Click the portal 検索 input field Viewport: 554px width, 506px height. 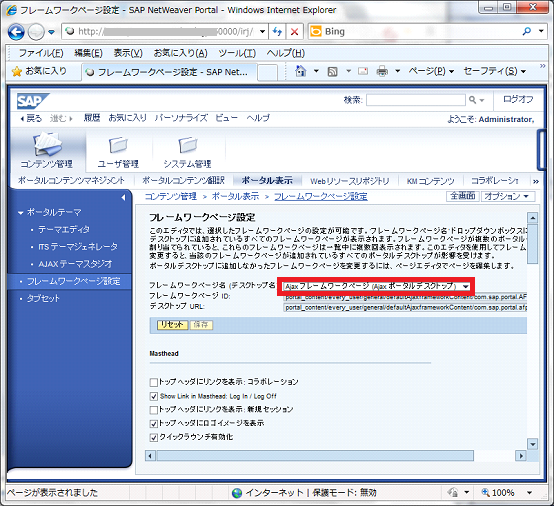click(416, 100)
